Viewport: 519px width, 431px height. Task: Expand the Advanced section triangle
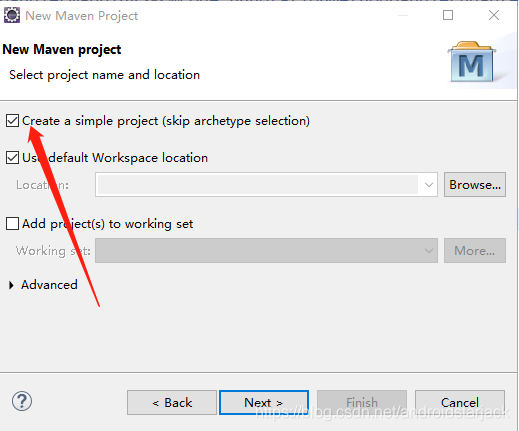point(11,285)
